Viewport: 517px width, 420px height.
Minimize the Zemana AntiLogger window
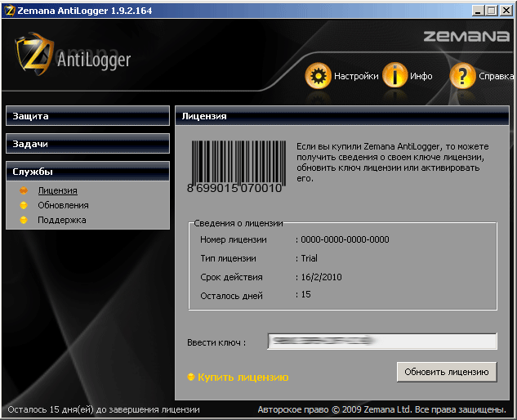478,11
